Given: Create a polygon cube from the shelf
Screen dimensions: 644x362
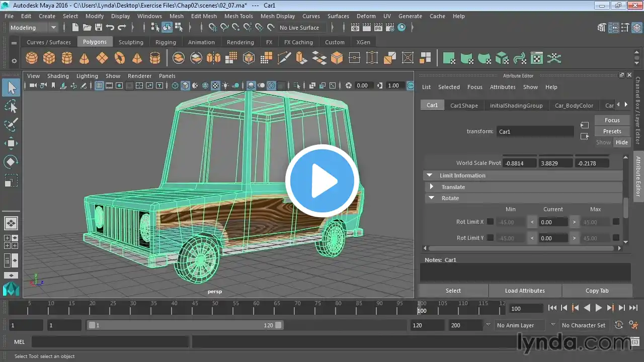Looking at the screenshot, I should coord(49,58).
